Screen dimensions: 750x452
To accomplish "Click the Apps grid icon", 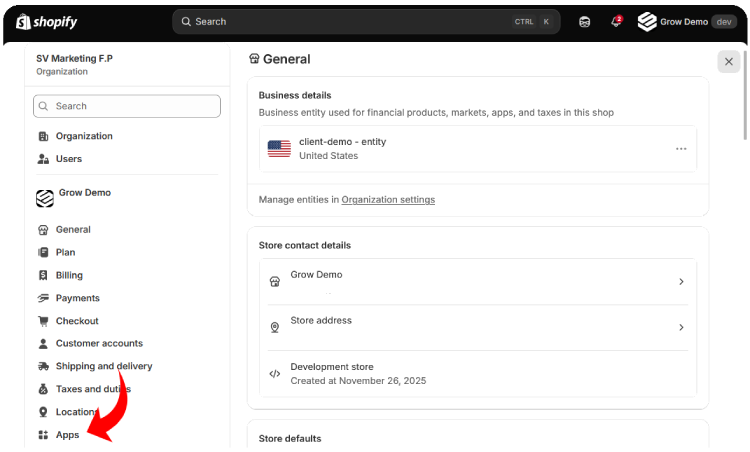I will point(43,435).
